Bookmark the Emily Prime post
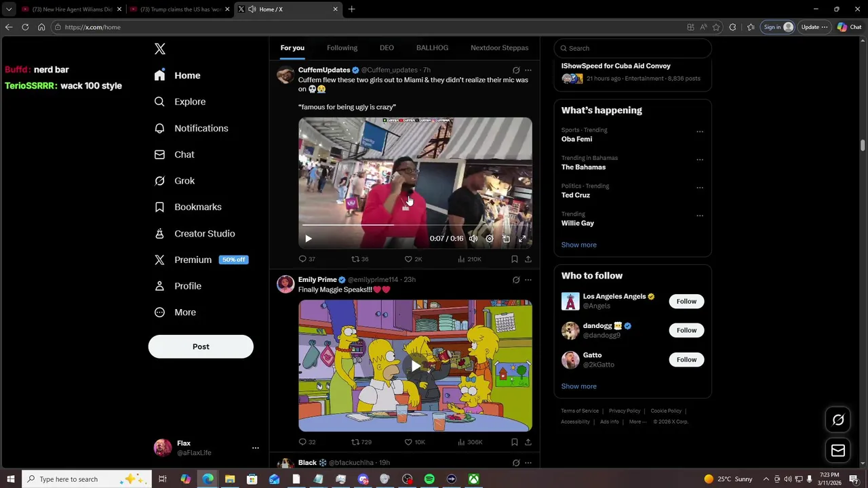Screen dimensions: 868x488 pos(515,442)
